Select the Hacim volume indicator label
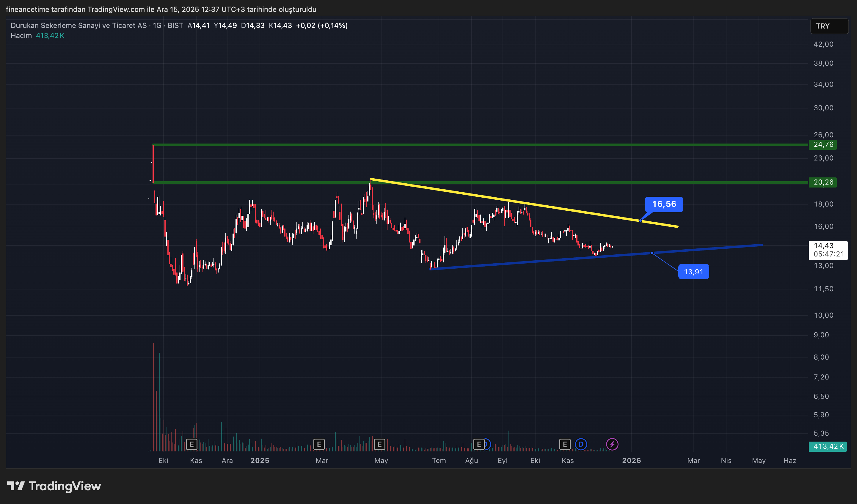 point(21,36)
